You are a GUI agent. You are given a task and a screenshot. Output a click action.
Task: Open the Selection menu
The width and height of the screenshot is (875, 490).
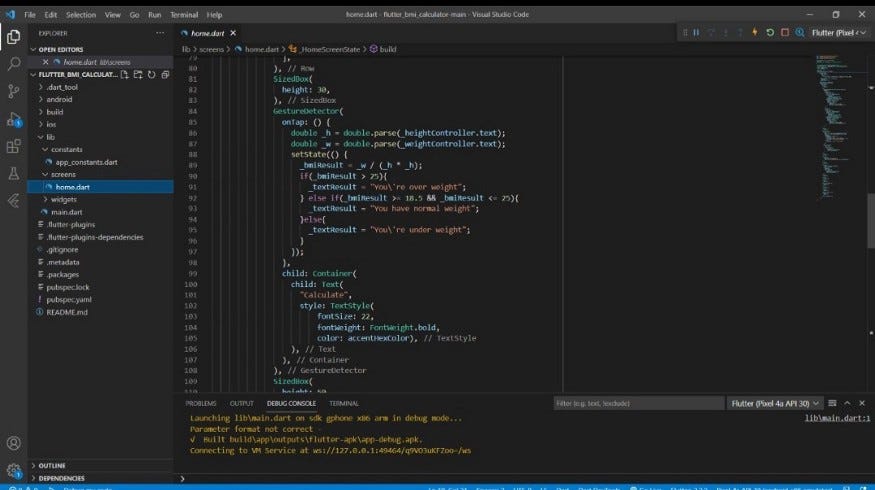coord(81,15)
